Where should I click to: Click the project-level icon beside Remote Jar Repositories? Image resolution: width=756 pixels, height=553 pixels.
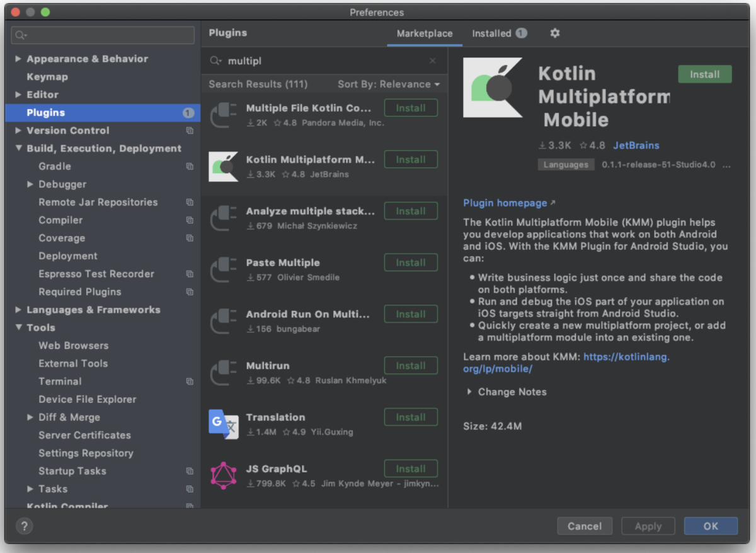point(190,202)
